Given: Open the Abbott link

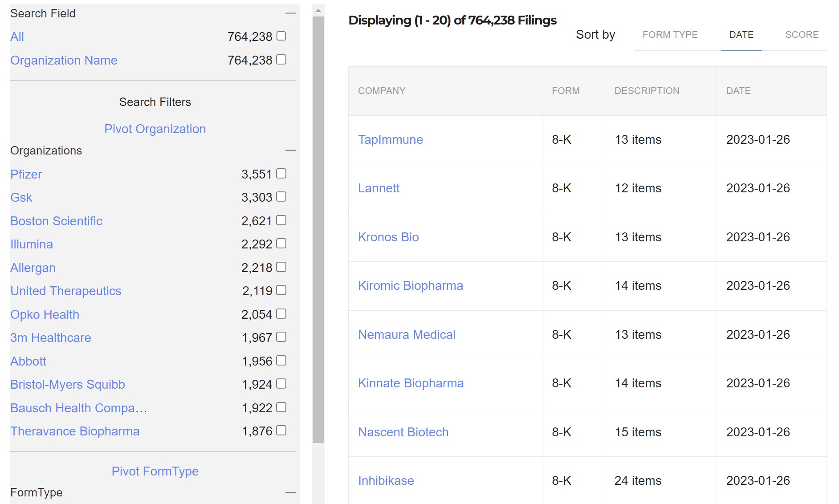Looking at the screenshot, I should (28, 361).
